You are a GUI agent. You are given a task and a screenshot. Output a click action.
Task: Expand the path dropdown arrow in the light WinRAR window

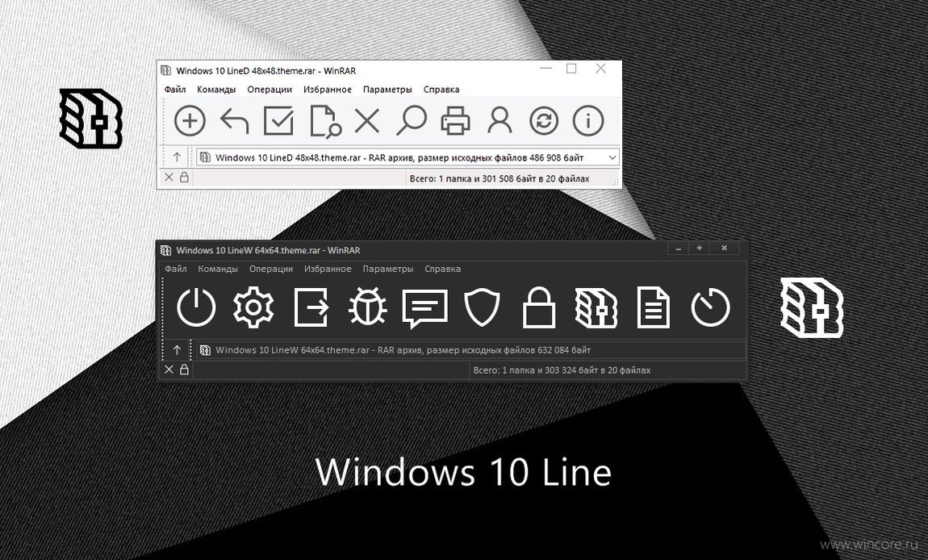point(612,157)
